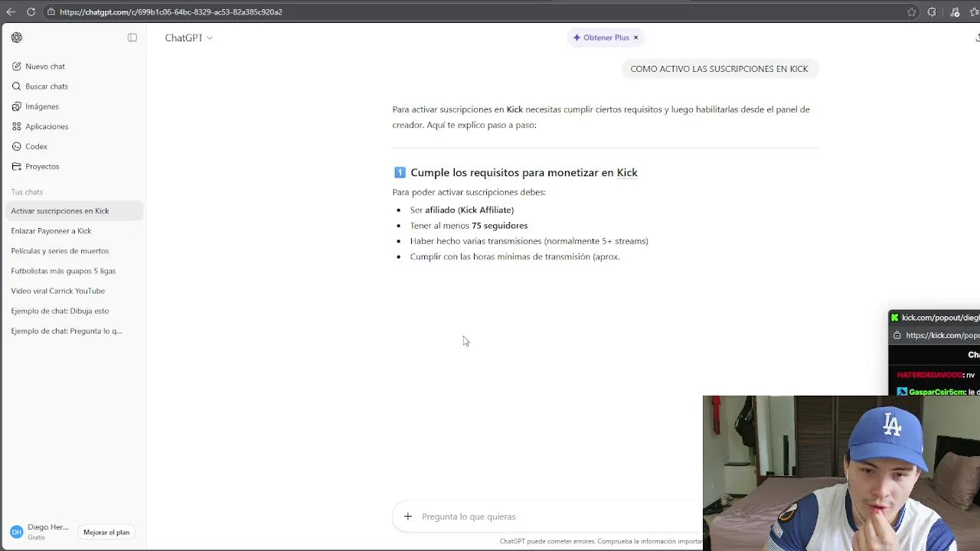Click heading 'Cumple los requisitos para monetizar en Kick'
This screenshot has height=551, width=980.
tap(524, 173)
